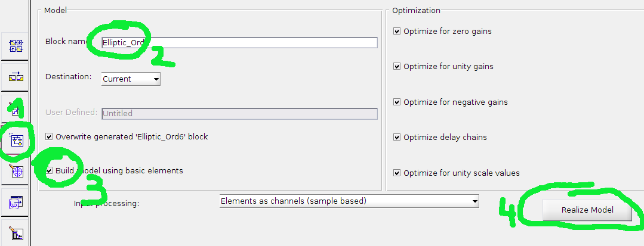Image resolution: width=644 pixels, height=246 pixels.
Task: Disable Optimize for zero gains
Action: click(397, 31)
